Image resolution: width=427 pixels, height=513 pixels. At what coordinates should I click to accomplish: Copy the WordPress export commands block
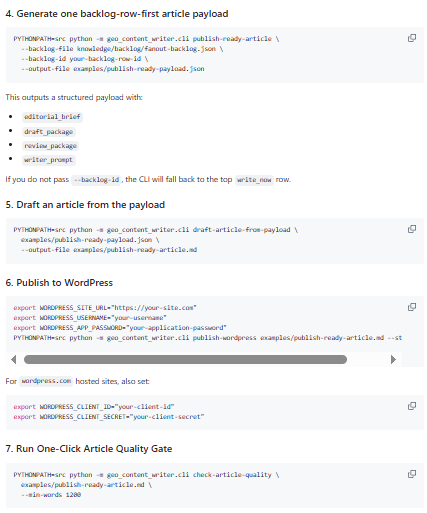click(x=412, y=307)
